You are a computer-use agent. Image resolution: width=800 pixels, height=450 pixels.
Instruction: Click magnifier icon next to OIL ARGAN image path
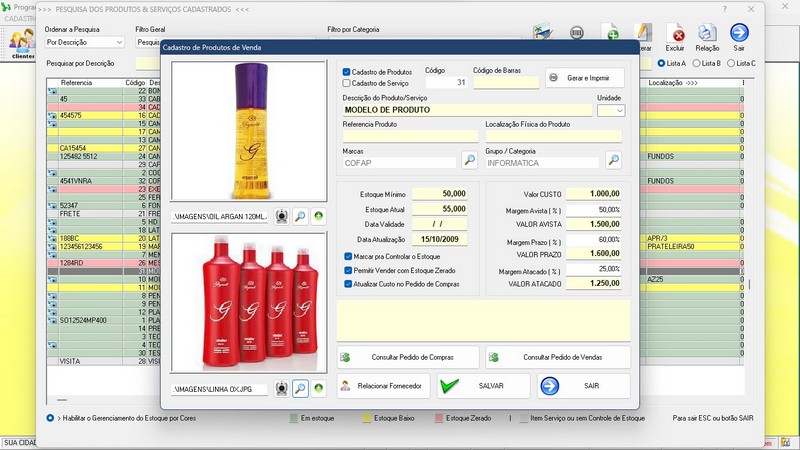coord(300,216)
